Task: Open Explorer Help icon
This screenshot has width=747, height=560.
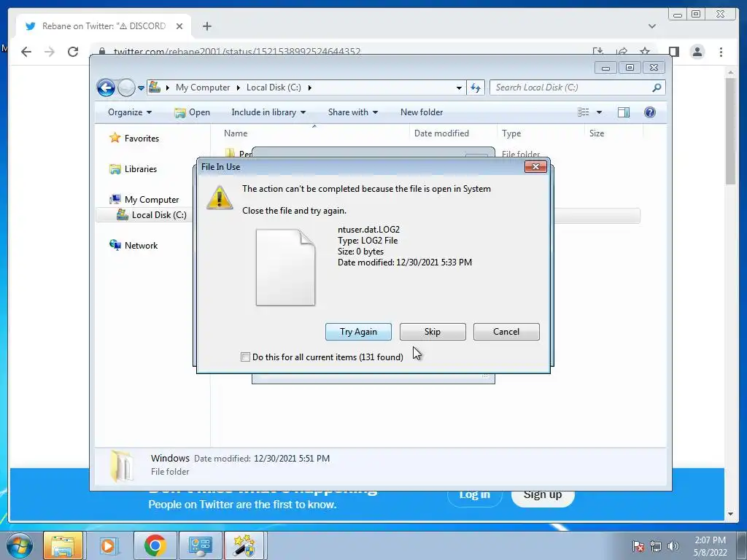Action: click(649, 112)
